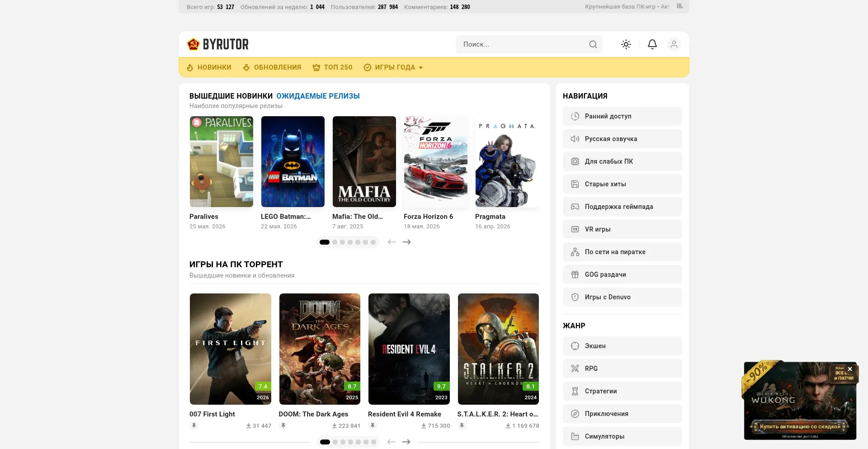Open the Resident Evil 4 Remake cover
Screen dimensions: 868x449
[409, 349]
